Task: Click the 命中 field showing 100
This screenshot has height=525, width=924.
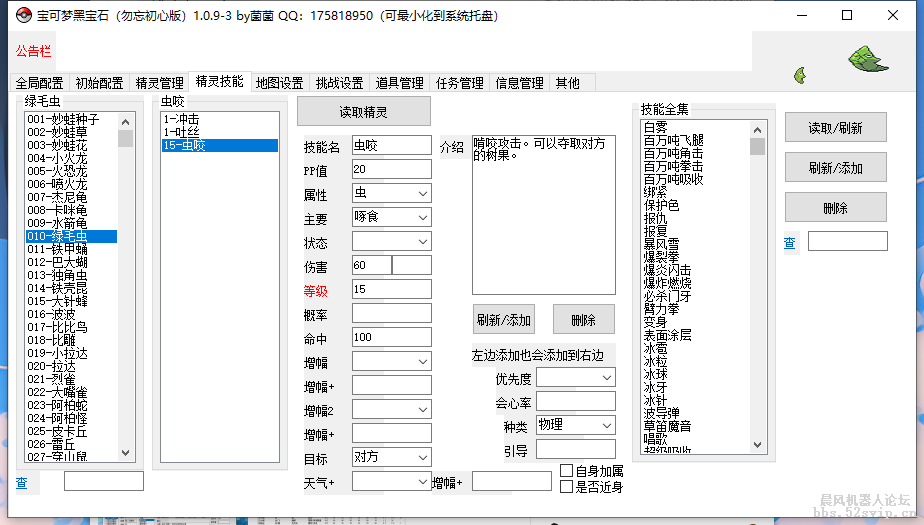Action: point(391,337)
